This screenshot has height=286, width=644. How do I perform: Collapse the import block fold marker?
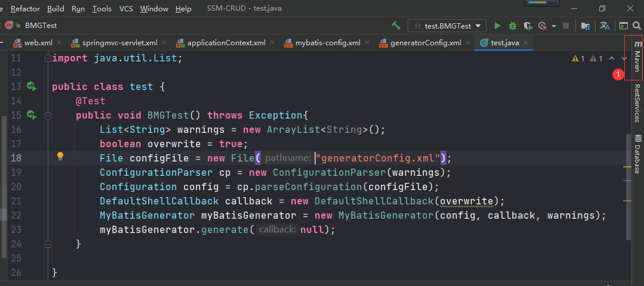tap(48, 58)
